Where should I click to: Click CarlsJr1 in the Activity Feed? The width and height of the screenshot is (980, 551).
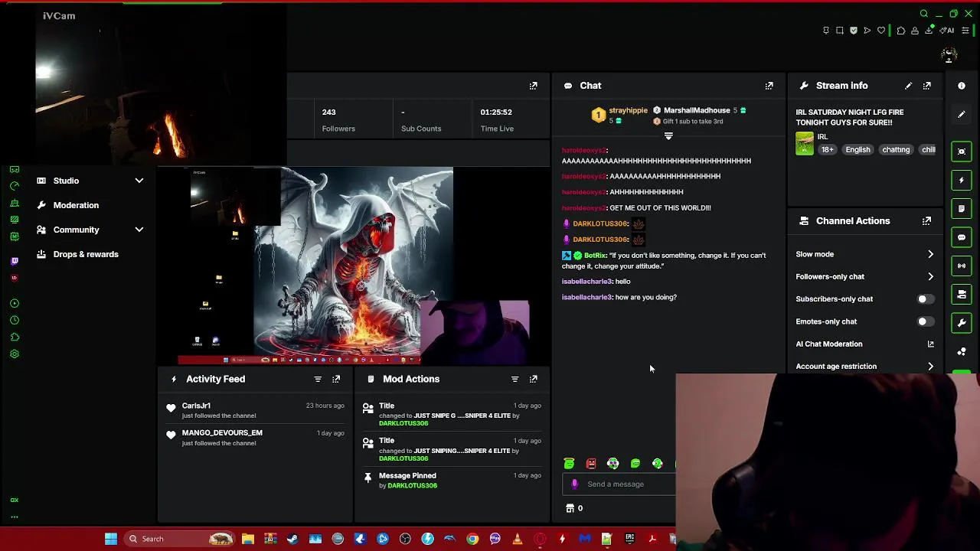click(196, 406)
